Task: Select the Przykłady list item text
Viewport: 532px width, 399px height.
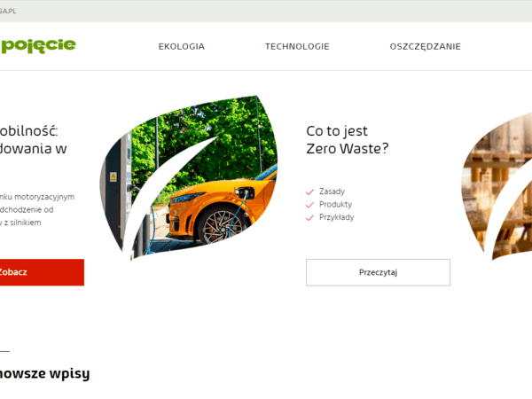Action: (x=337, y=217)
